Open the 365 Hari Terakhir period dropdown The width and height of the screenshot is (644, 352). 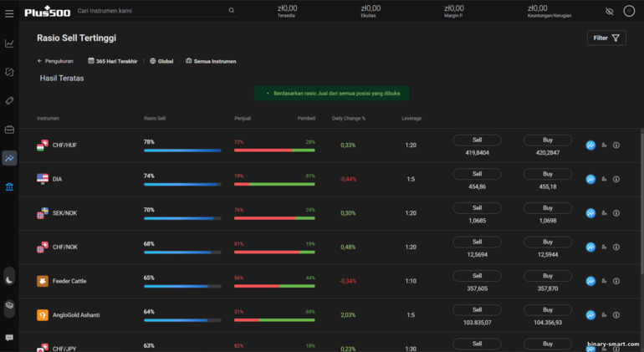coord(112,61)
